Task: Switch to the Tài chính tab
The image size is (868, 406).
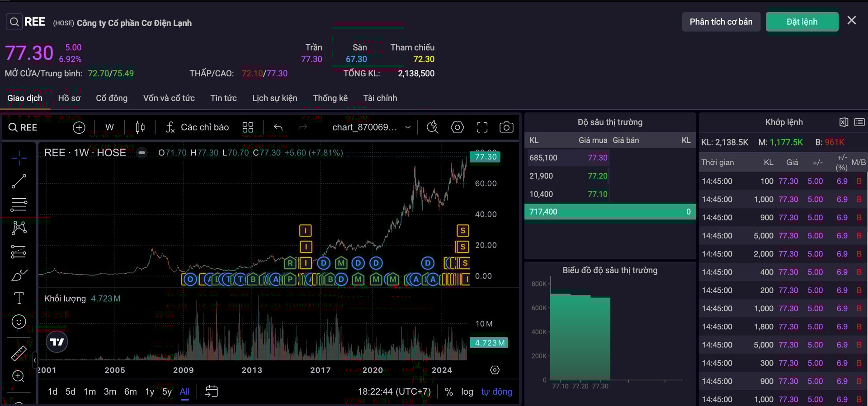Action: [x=380, y=98]
